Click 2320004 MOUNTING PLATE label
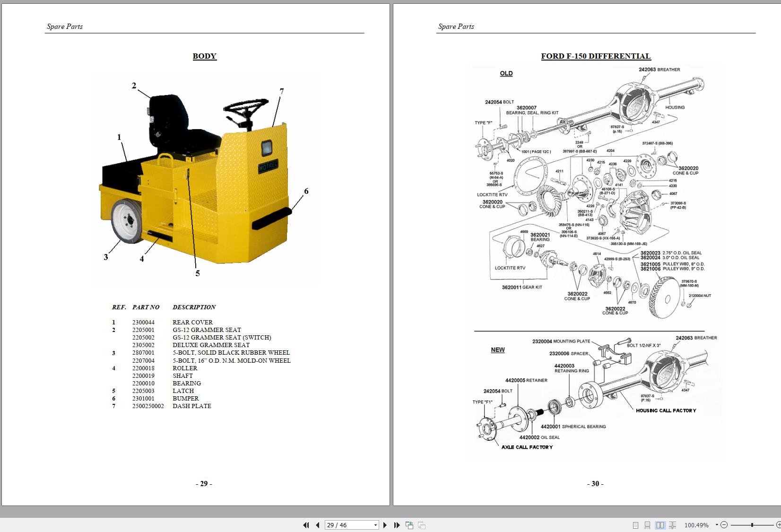The height and width of the screenshot is (532, 781). [561, 341]
